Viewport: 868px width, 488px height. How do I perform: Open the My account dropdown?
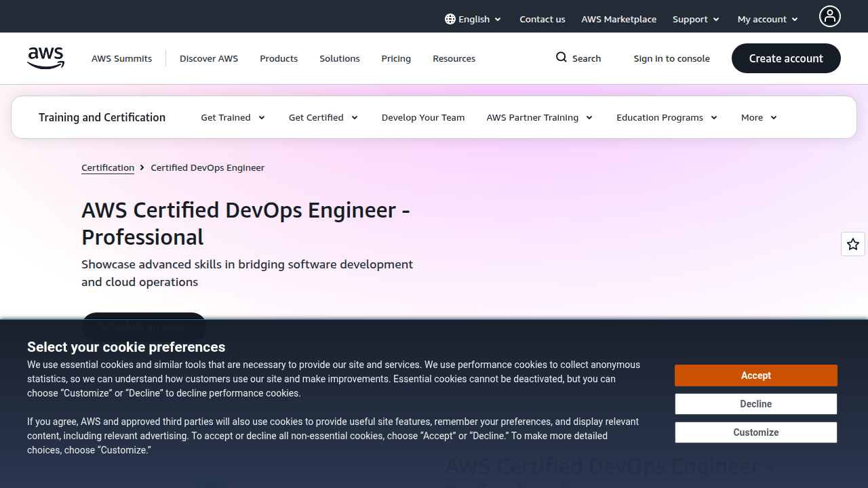[x=768, y=19]
